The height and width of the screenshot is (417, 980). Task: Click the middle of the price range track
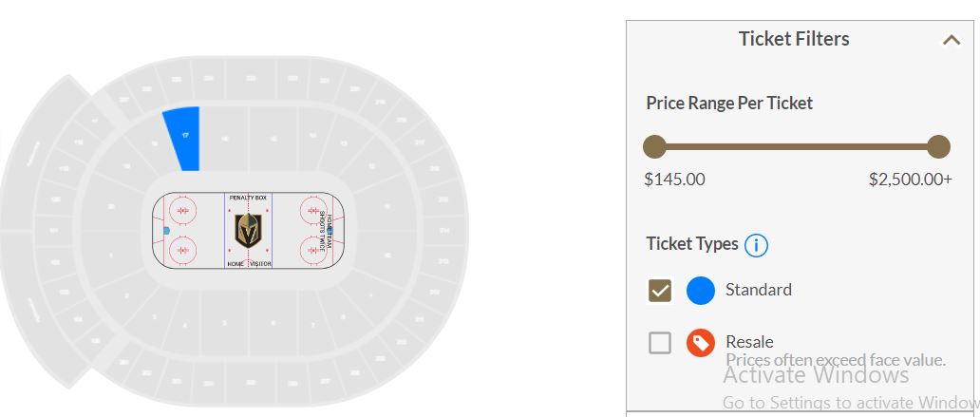[x=796, y=146]
